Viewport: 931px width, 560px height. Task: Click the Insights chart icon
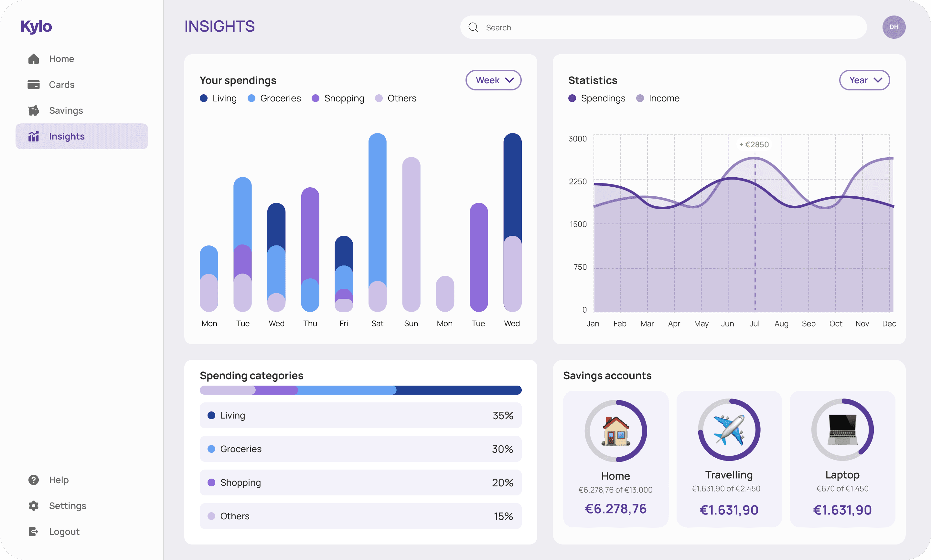point(34,136)
